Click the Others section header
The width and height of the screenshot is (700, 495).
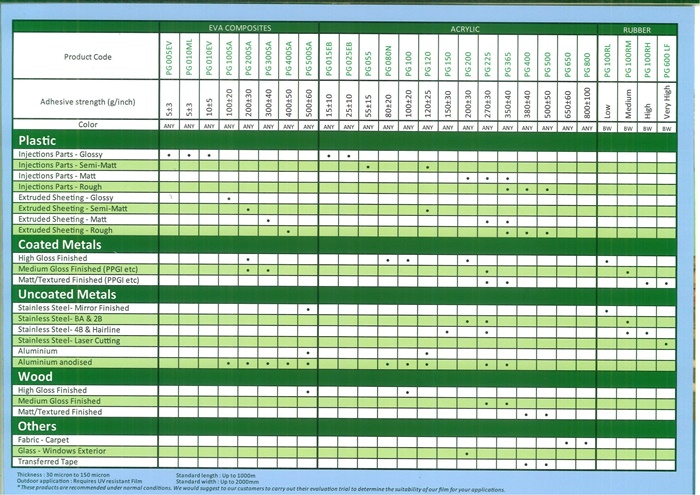click(x=39, y=425)
